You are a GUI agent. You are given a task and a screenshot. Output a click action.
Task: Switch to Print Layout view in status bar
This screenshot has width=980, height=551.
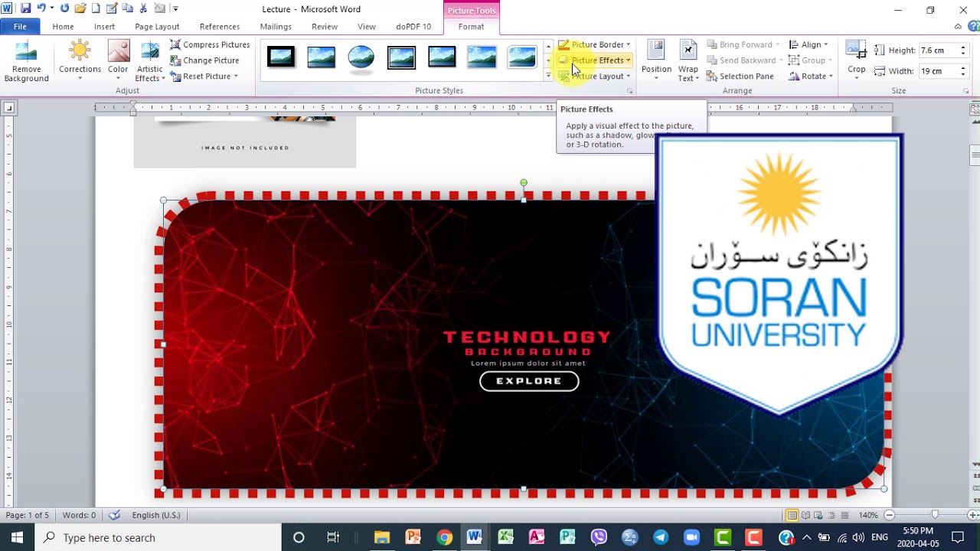point(792,515)
